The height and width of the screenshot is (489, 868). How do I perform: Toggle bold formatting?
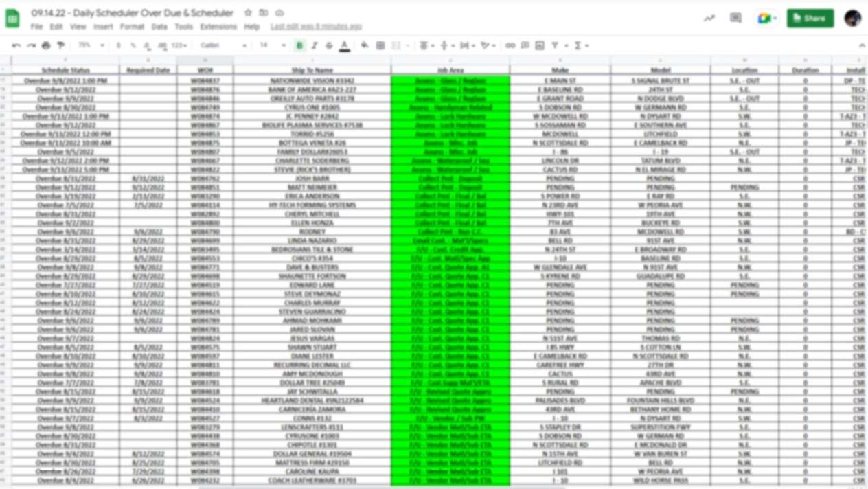[299, 45]
